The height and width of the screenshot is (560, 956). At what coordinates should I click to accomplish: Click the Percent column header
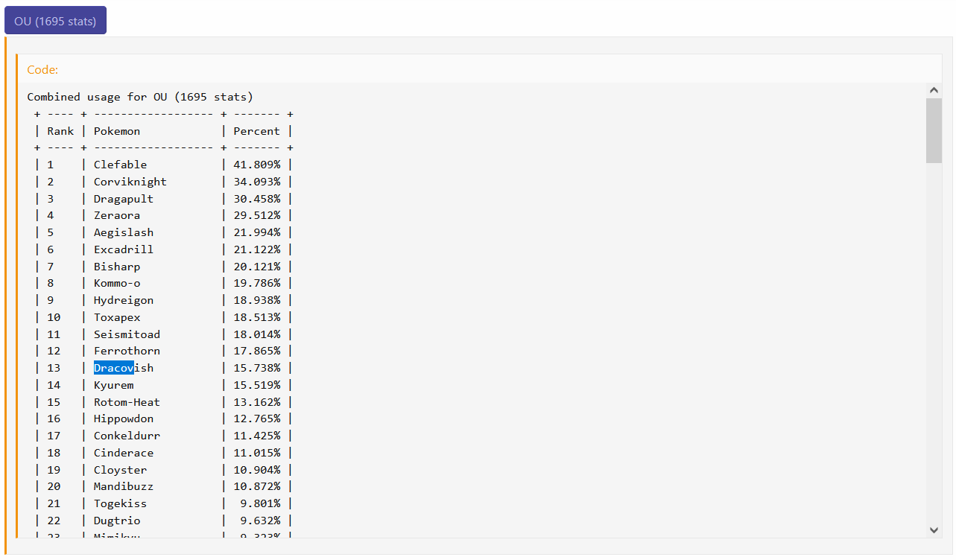(x=256, y=131)
